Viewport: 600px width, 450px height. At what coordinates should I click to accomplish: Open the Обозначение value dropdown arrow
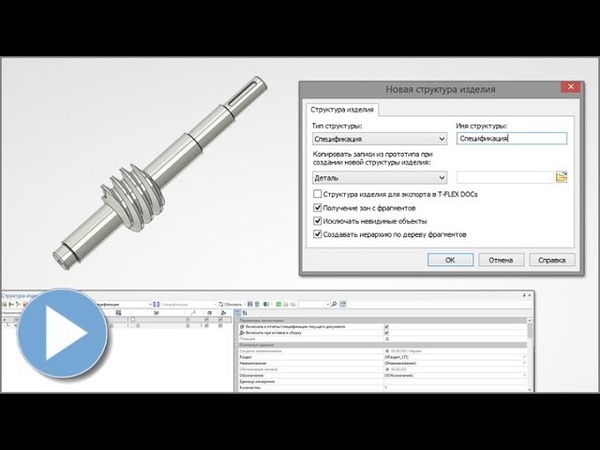coord(524,375)
